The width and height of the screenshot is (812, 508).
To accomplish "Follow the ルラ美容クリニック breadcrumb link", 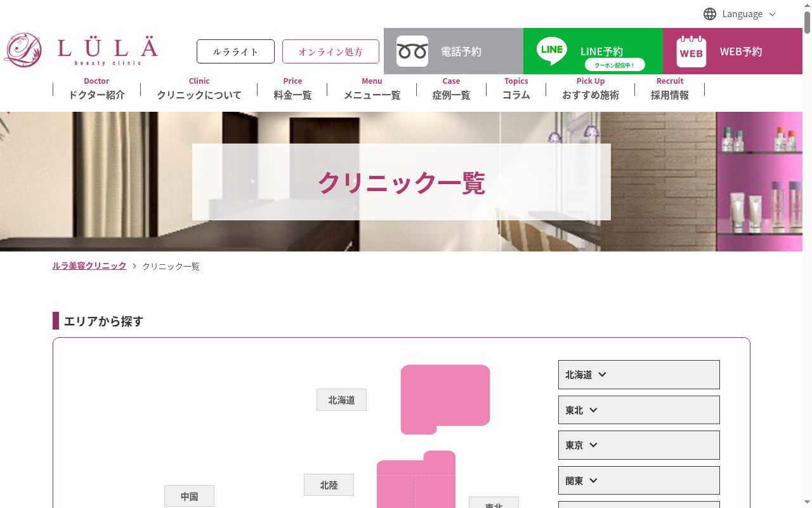I will (89, 266).
